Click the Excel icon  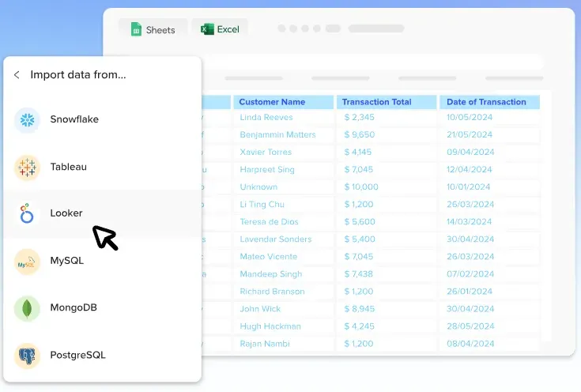pos(207,29)
